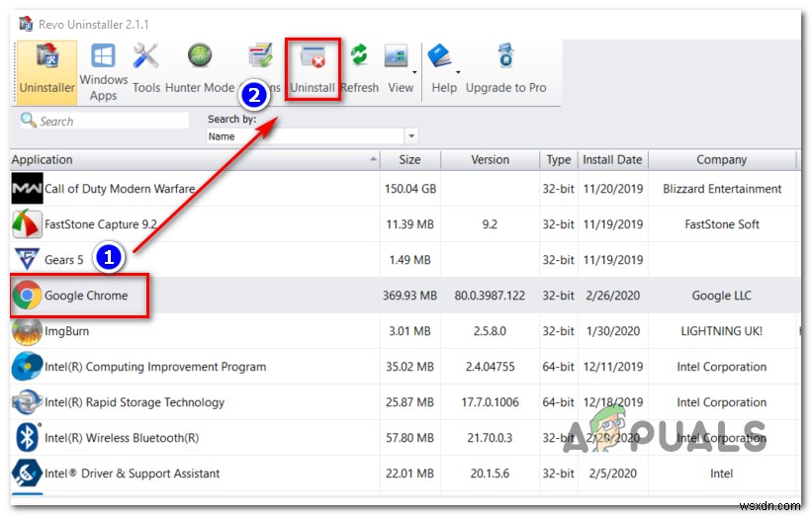Screen dimensions: 812x516
Task: Click the 150.04 GB size cell
Action: (x=410, y=189)
